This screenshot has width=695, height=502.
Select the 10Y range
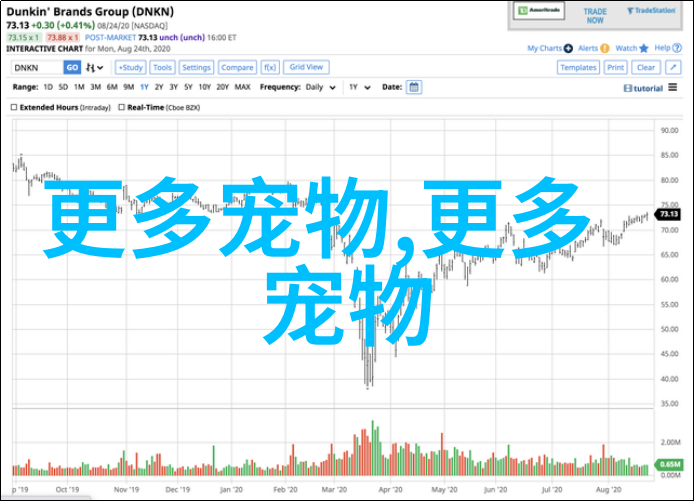point(204,87)
